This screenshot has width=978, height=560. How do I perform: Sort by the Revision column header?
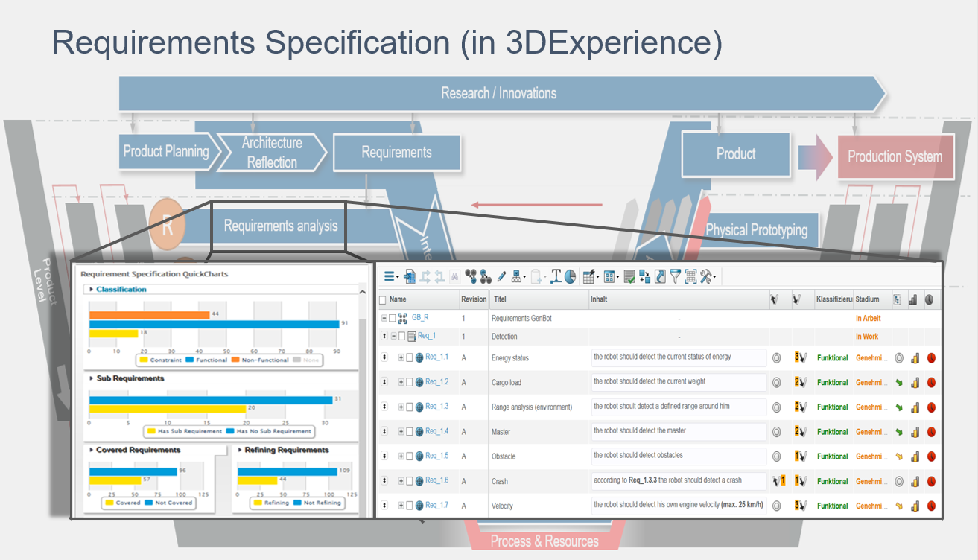point(474,299)
